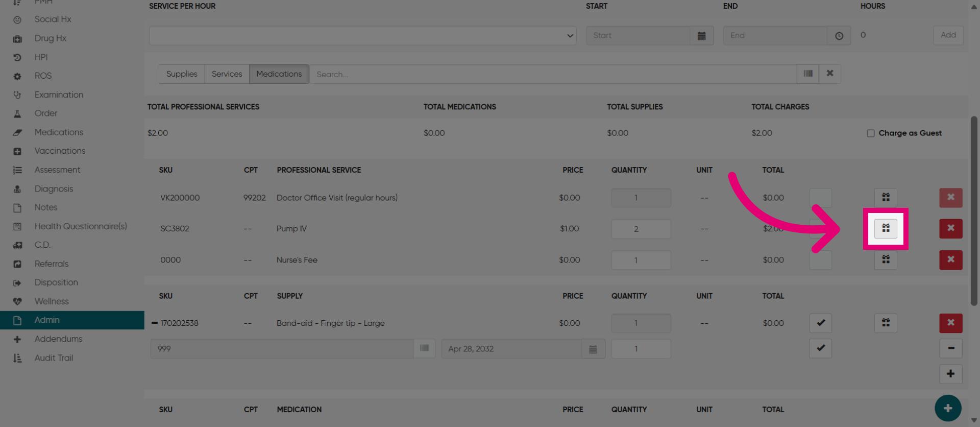The height and width of the screenshot is (427, 980).
Task: Go to HPI section
Action: pos(41,57)
